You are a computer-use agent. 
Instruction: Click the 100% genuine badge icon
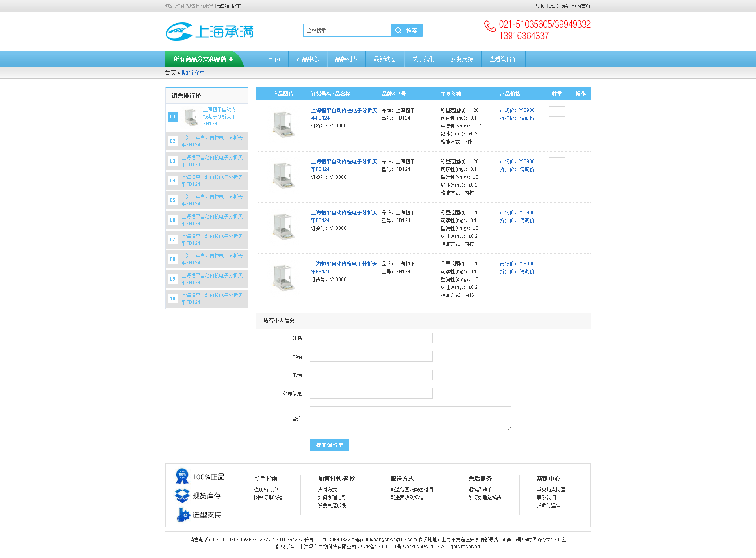[x=182, y=476]
